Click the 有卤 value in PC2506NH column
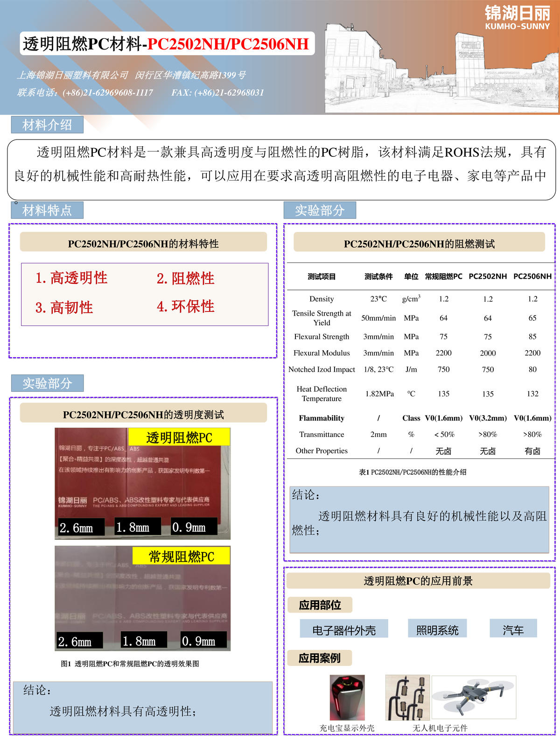 (x=532, y=451)
